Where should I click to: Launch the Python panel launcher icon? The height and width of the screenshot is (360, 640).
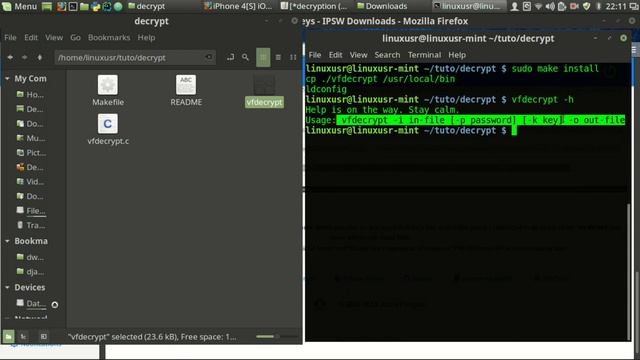click(96, 6)
